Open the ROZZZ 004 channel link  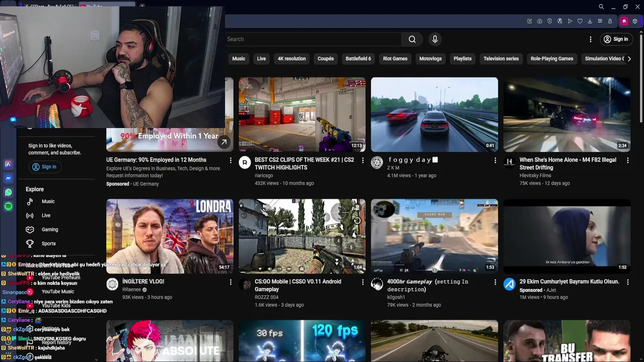[x=267, y=297]
